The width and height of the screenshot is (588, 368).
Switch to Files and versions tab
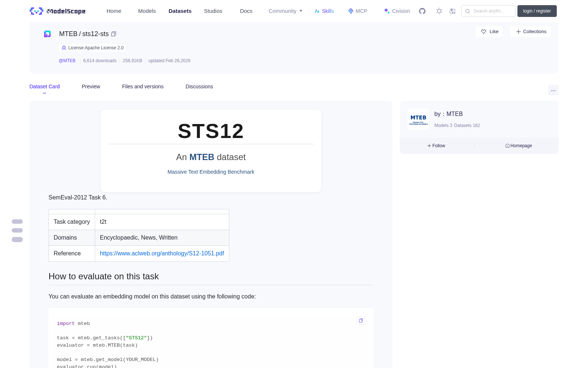point(143,86)
